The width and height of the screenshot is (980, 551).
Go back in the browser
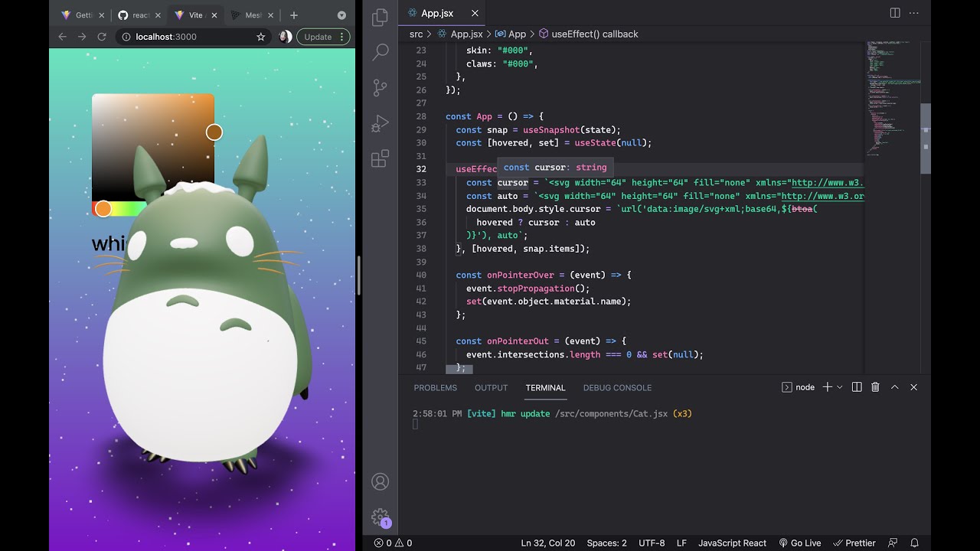[x=63, y=37]
